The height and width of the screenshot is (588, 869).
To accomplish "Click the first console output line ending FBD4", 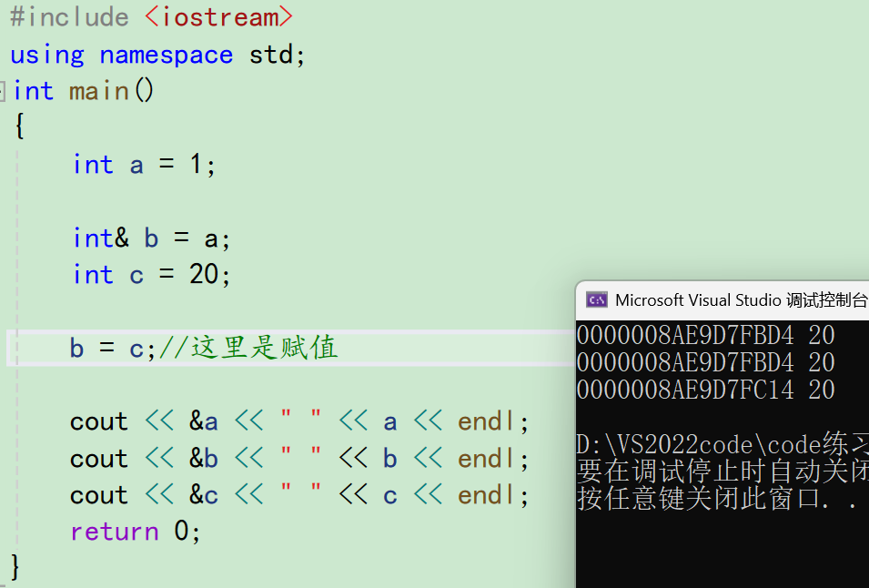I will click(x=706, y=335).
